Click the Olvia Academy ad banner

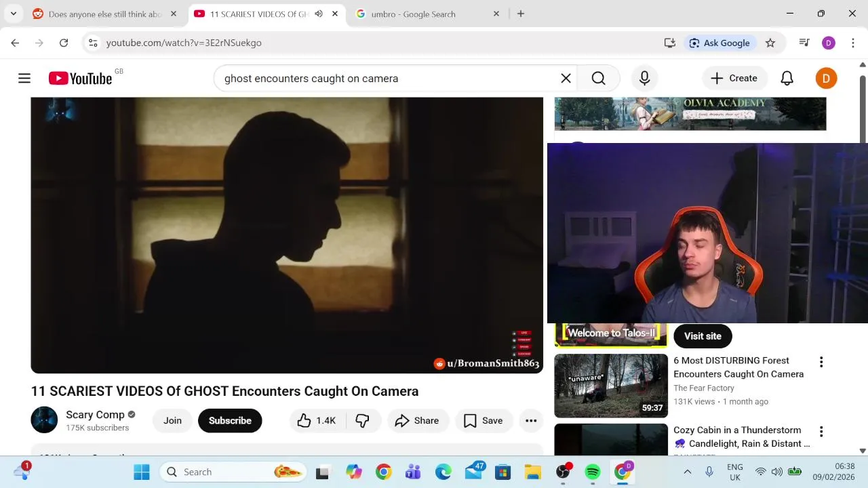click(690, 114)
